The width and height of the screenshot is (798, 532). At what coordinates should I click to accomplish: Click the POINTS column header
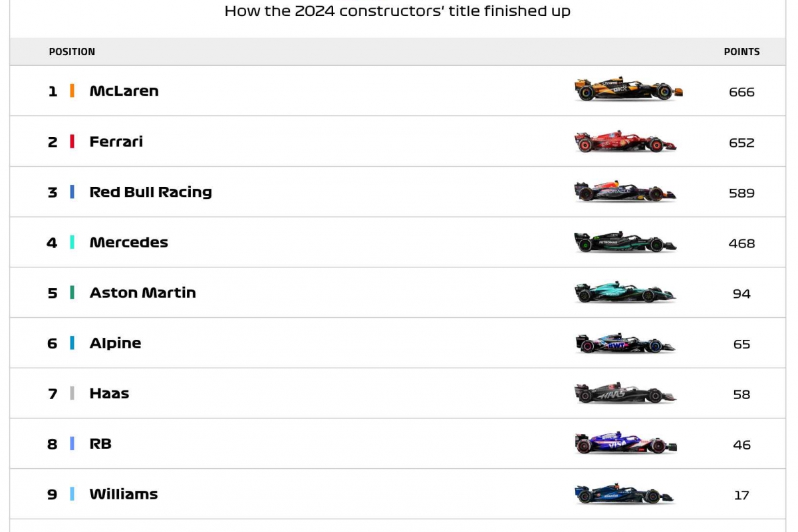741,52
